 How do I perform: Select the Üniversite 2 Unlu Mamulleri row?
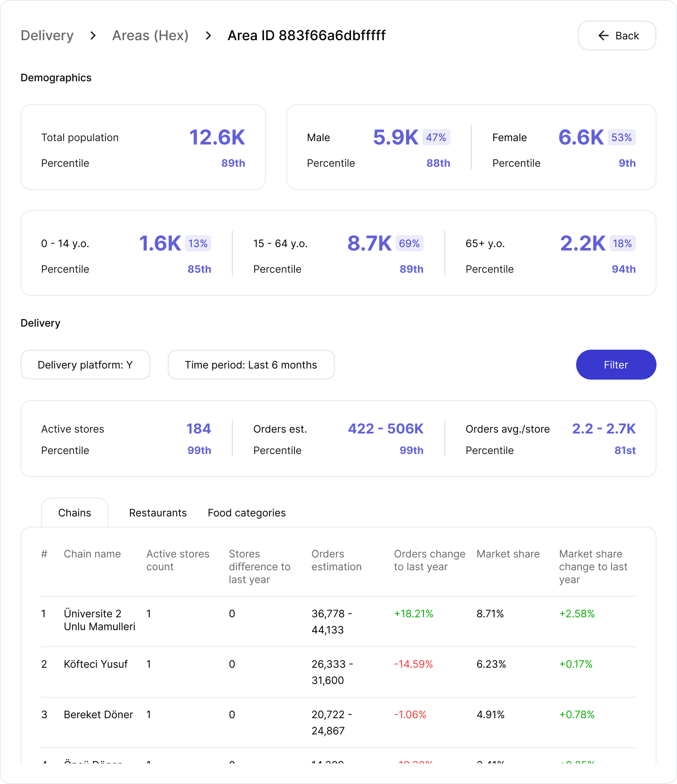coord(99,620)
